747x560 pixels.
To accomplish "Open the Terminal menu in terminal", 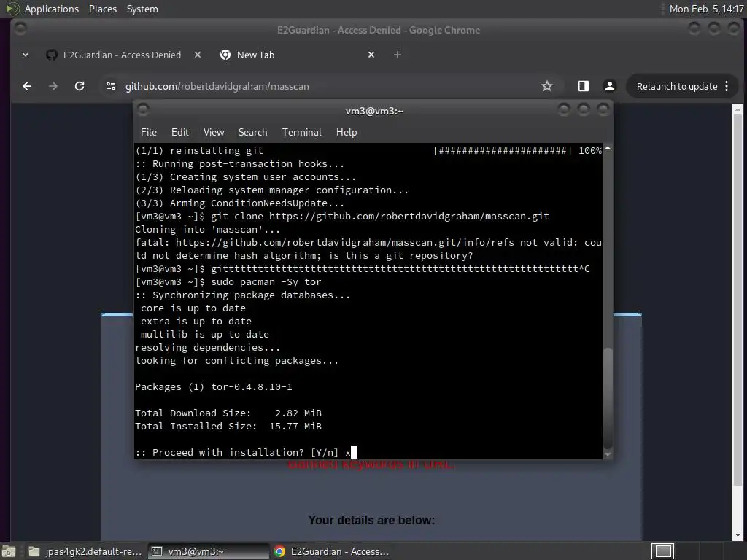I will (x=301, y=133).
